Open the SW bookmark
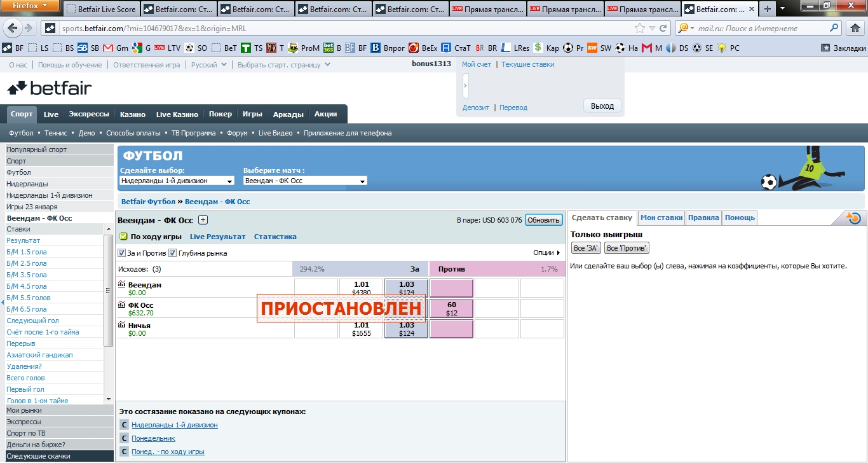 click(599, 48)
